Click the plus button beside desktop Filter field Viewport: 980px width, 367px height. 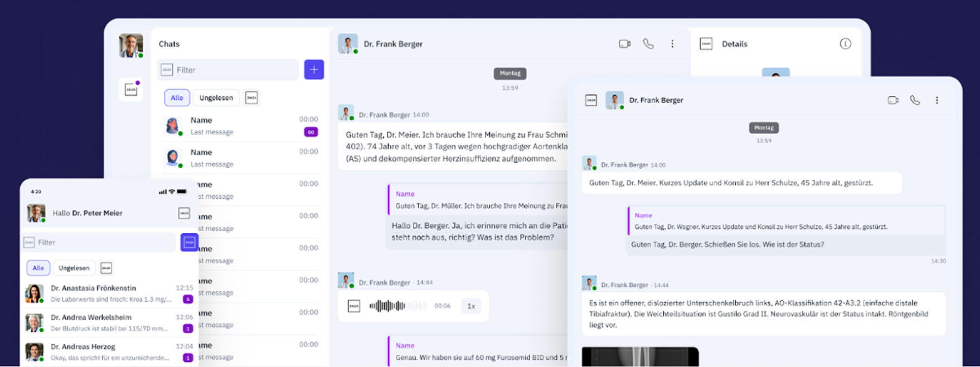(314, 70)
